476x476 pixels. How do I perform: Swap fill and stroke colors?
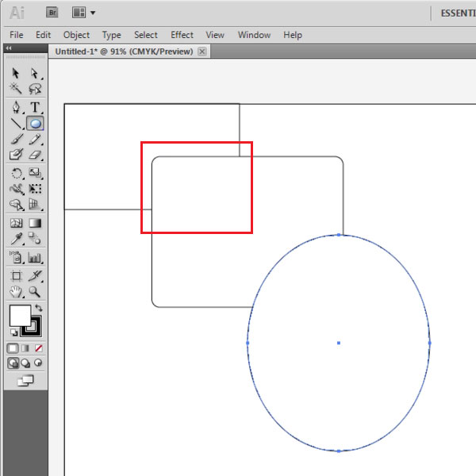pyautogui.click(x=39, y=308)
